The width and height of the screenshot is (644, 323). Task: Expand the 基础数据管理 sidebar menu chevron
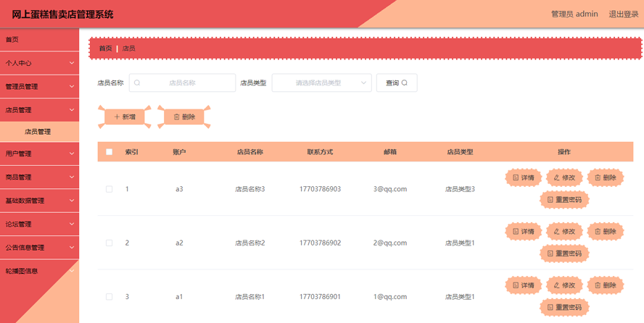point(72,201)
